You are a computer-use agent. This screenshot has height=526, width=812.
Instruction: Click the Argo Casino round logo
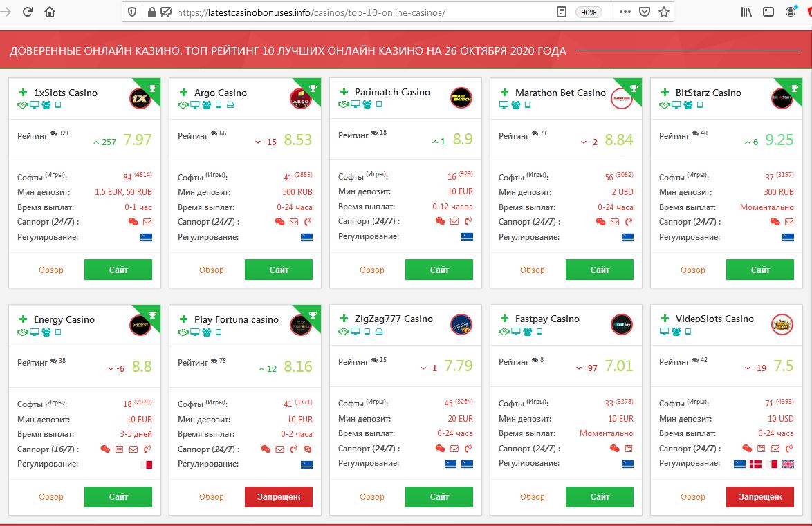tap(300, 98)
